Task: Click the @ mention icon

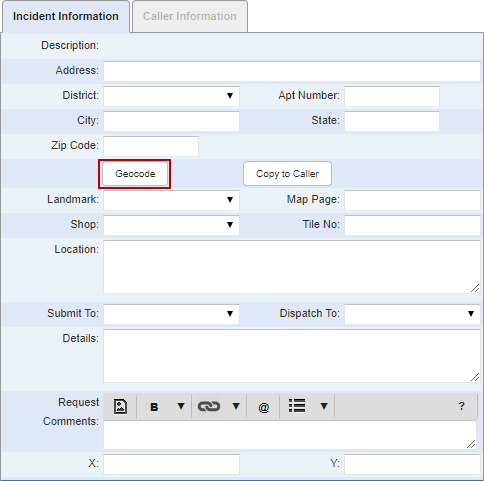Action: 263,407
